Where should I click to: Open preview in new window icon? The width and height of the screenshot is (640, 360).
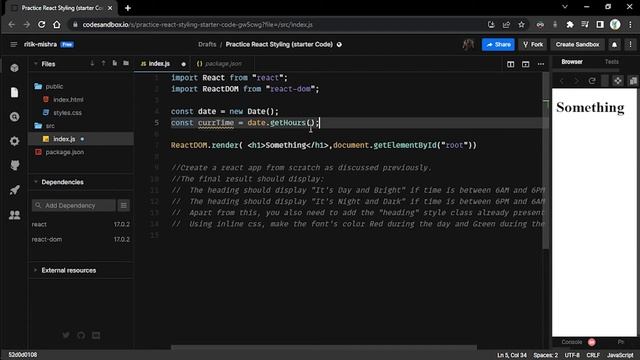(x=633, y=81)
